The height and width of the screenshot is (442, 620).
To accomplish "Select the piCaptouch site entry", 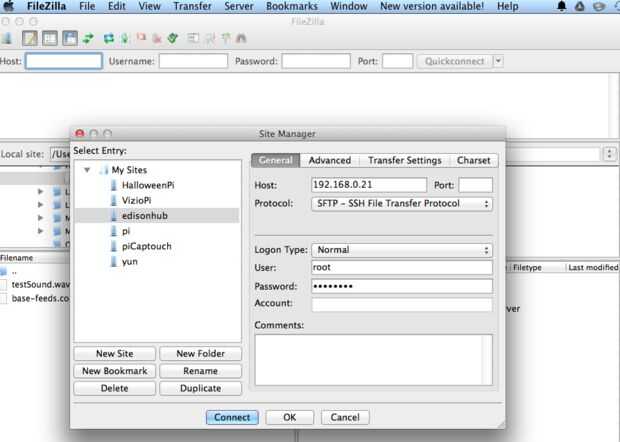I will pyautogui.click(x=146, y=246).
